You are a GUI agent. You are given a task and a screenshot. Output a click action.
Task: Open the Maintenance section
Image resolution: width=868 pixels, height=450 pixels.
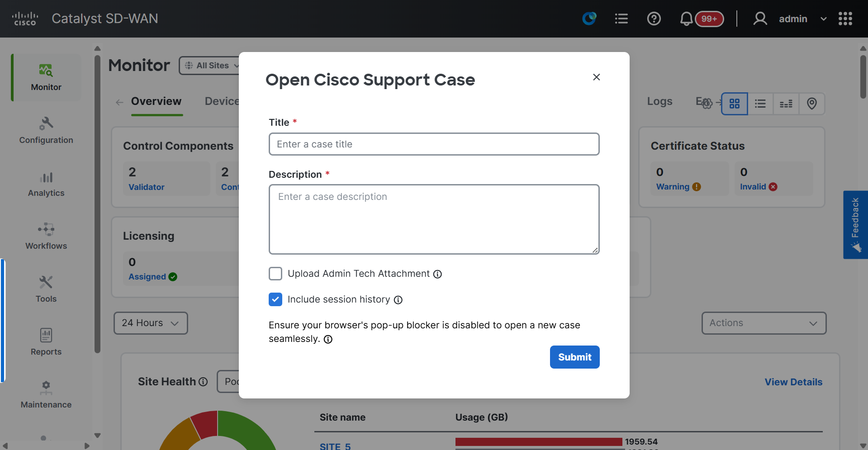(46, 395)
